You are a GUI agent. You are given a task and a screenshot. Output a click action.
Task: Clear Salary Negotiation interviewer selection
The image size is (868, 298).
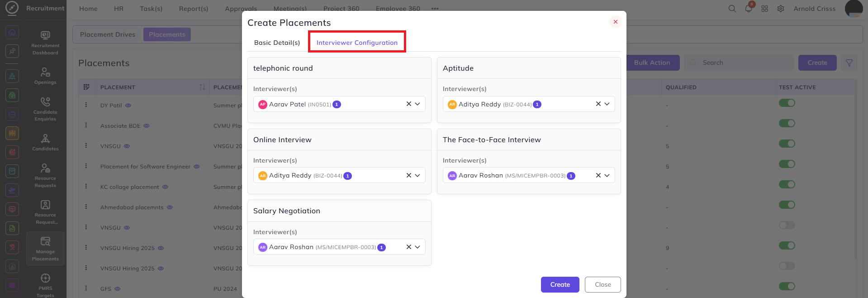(x=408, y=247)
